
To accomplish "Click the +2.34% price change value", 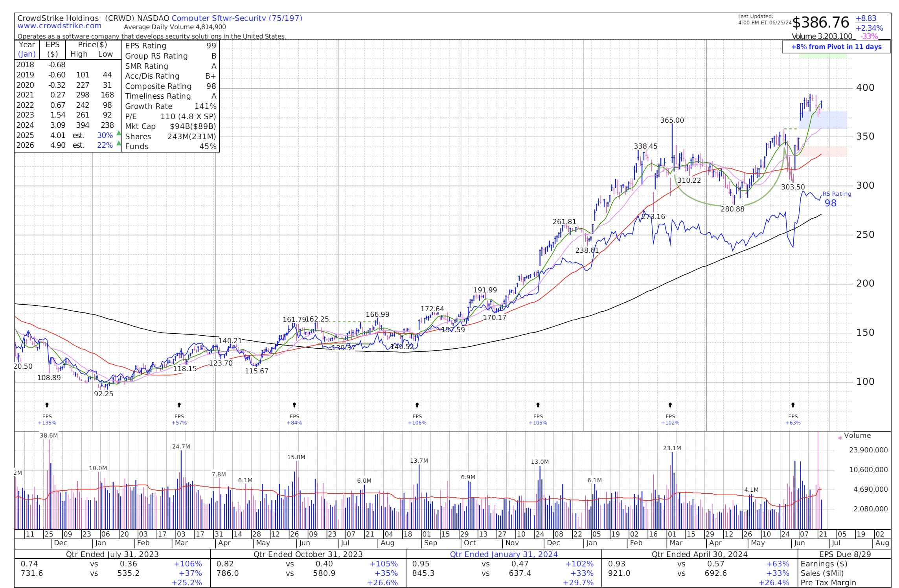I will click(x=869, y=28).
